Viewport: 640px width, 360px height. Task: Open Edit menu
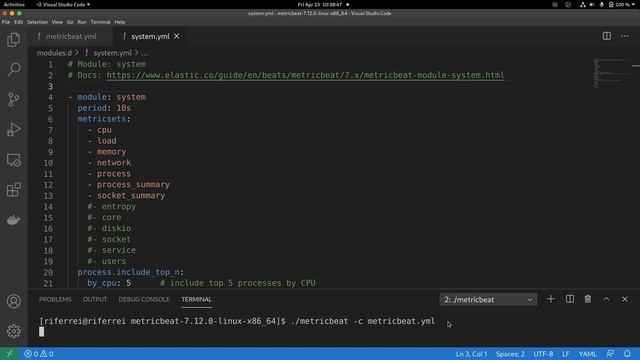(19, 22)
